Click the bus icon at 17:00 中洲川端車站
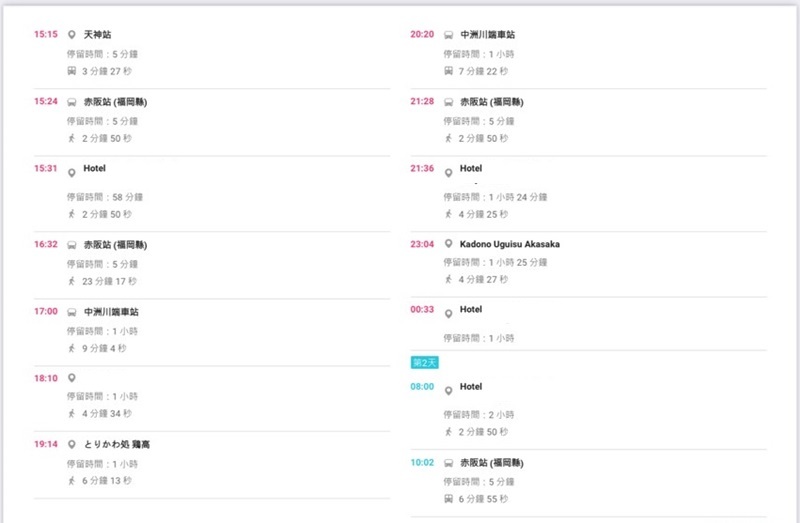 (x=72, y=312)
